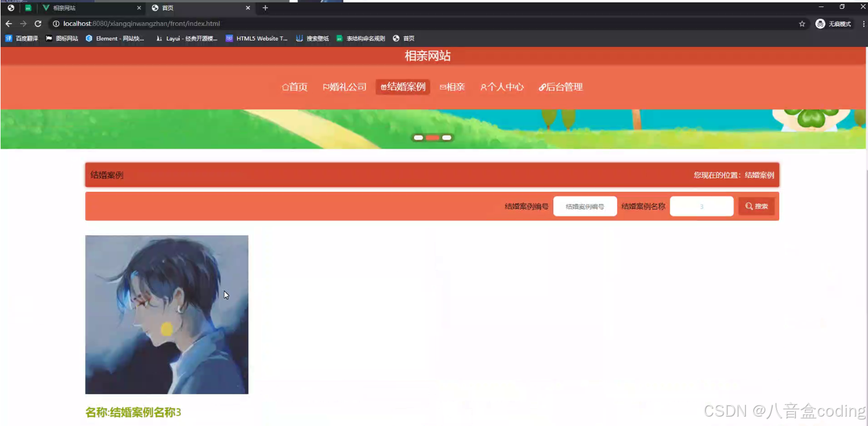
Task: Open 结婚案例 in site navigation
Action: [403, 87]
